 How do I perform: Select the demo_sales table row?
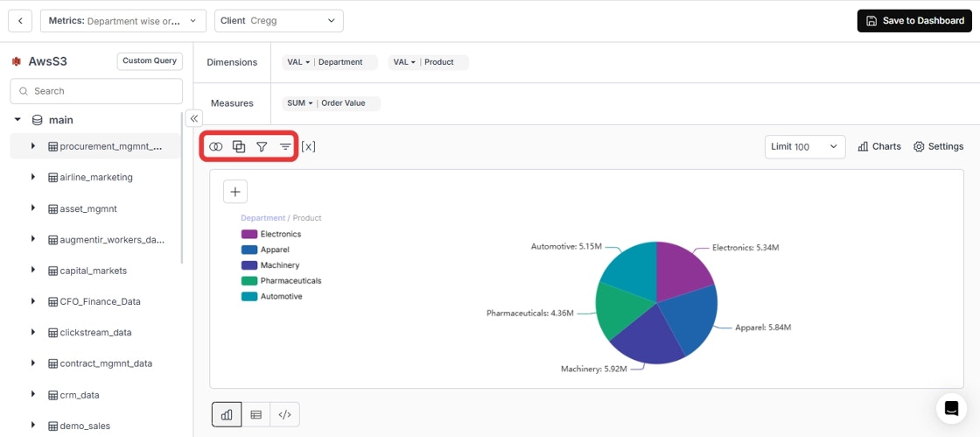tap(95, 426)
